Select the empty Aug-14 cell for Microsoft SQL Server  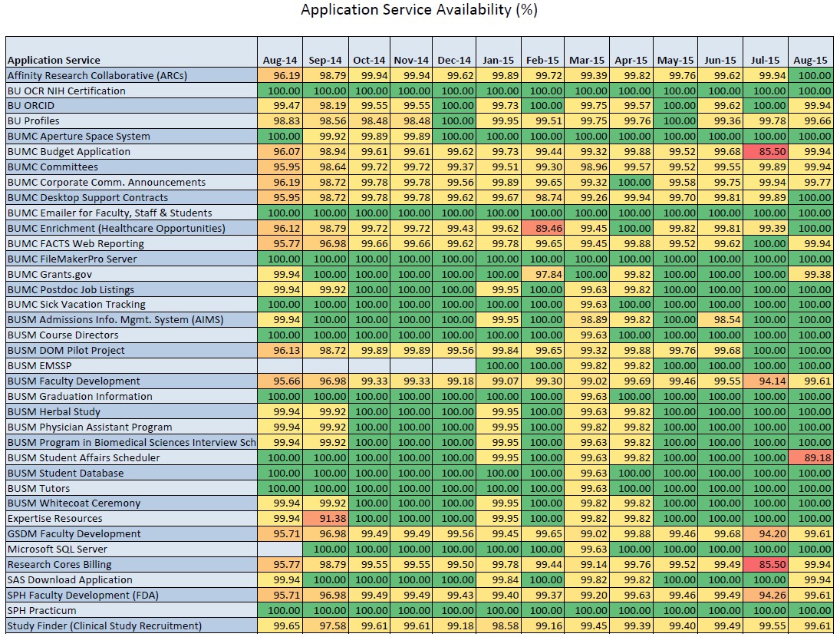tap(280, 550)
